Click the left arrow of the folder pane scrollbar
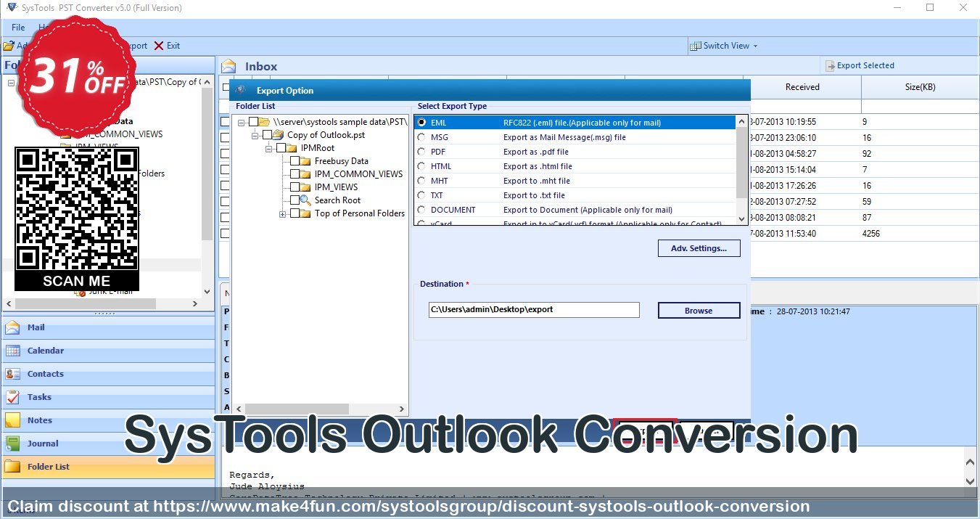 (x=9, y=304)
